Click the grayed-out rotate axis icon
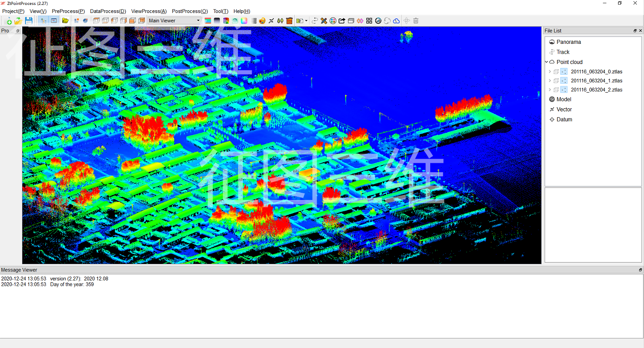This screenshot has height=348, width=644. [x=407, y=21]
